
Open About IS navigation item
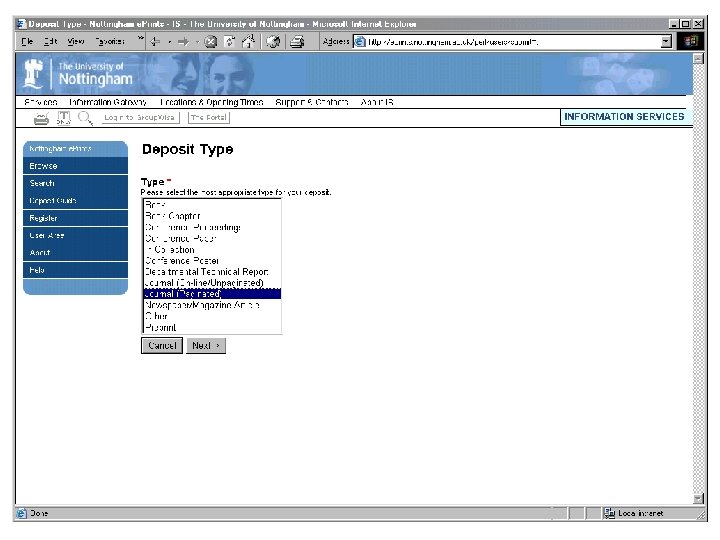tap(377, 102)
